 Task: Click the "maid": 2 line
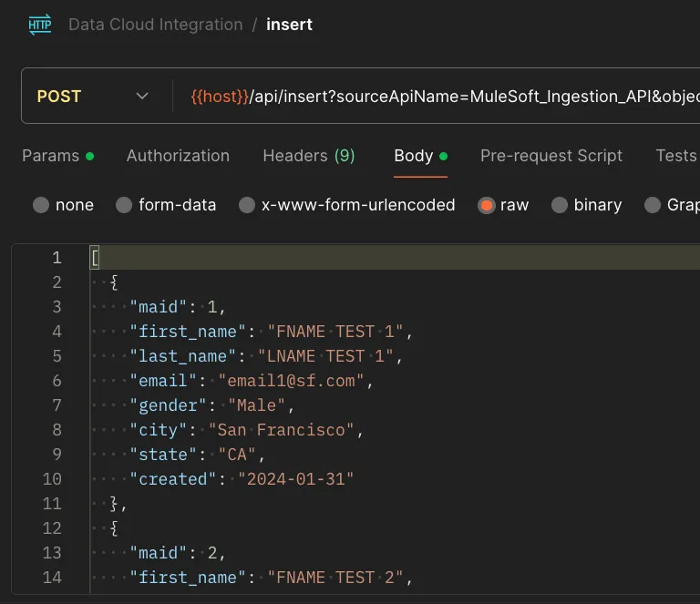(x=178, y=553)
